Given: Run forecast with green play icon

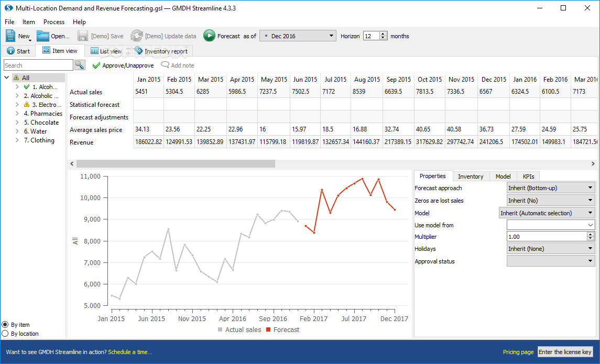Looking at the screenshot, I should [x=209, y=36].
